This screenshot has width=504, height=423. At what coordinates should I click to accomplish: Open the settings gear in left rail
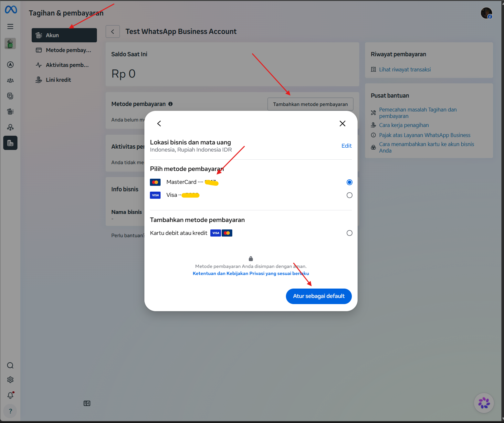pos(10,380)
